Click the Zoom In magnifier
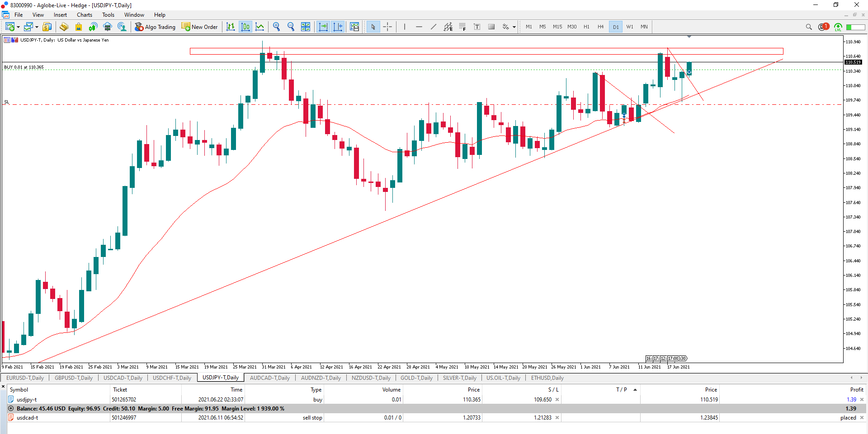 [276, 27]
